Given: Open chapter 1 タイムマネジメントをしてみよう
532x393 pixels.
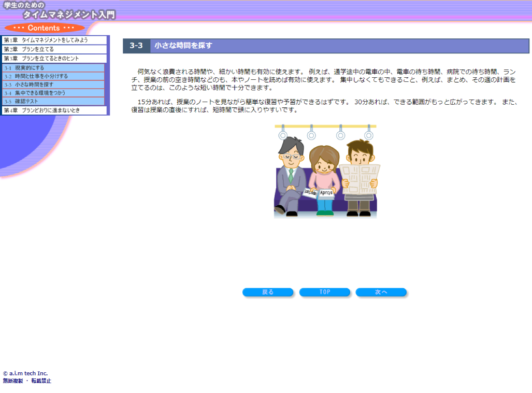Looking at the screenshot, I should point(54,40).
